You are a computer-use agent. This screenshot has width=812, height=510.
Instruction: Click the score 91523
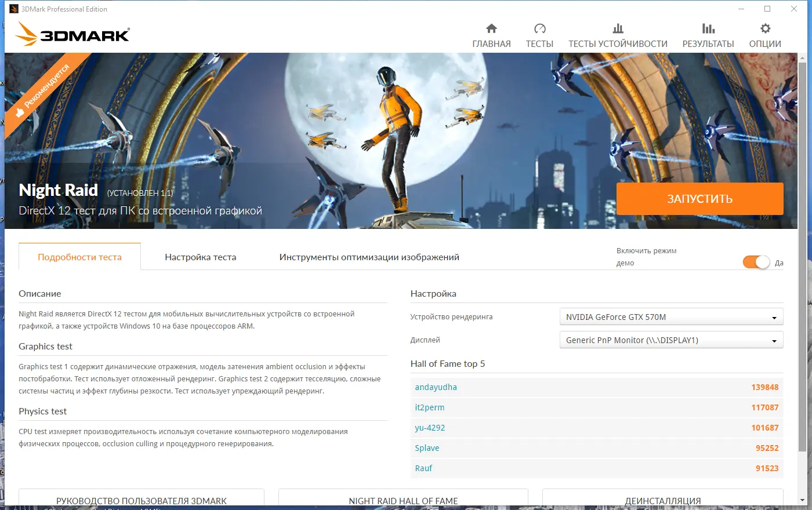pos(767,468)
